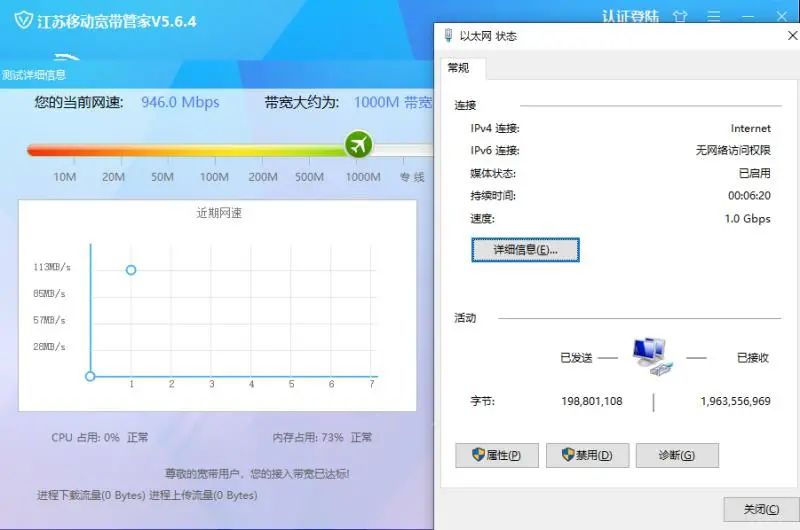Viewport: 800px width, 530px height.
Task: Click the 00:06:20 duration value
Action: 749,195
